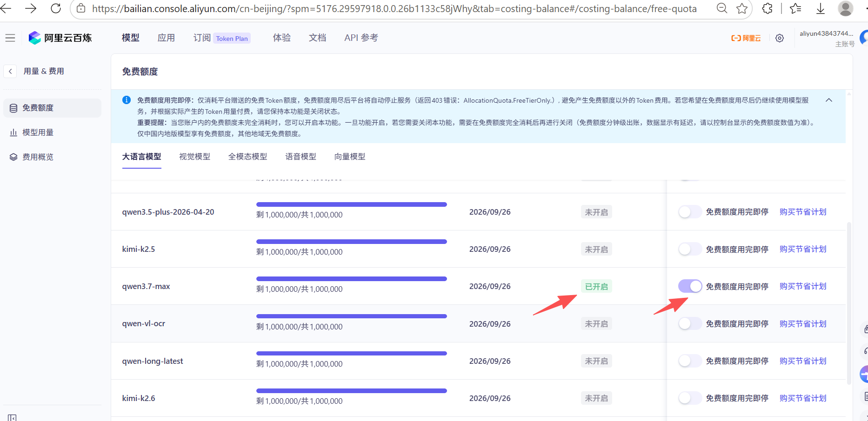Click the browser address bar URL
Screen dimensions: 868x421
point(394,8)
